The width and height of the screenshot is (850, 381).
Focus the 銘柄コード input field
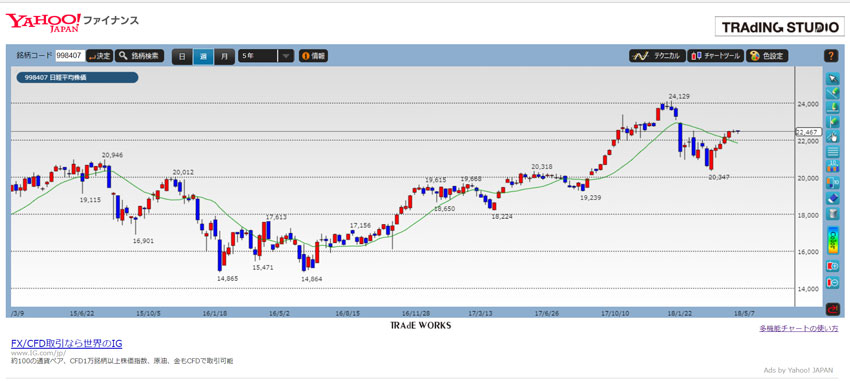(x=69, y=55)
